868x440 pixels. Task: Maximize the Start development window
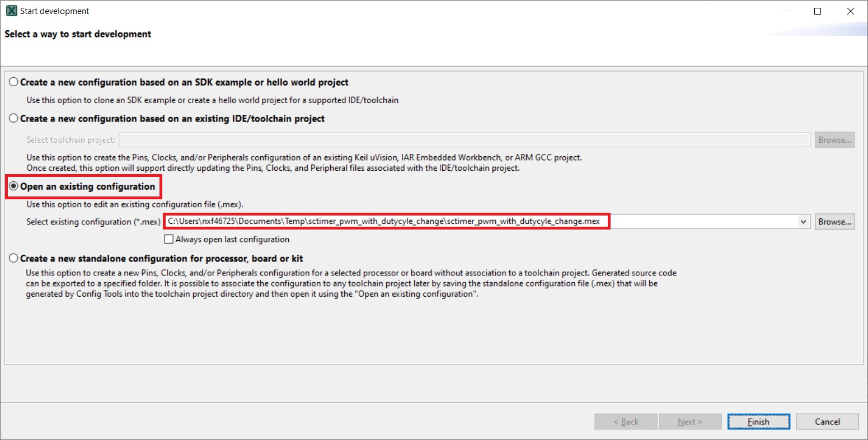pyautogui.click(x=817, y=11)
